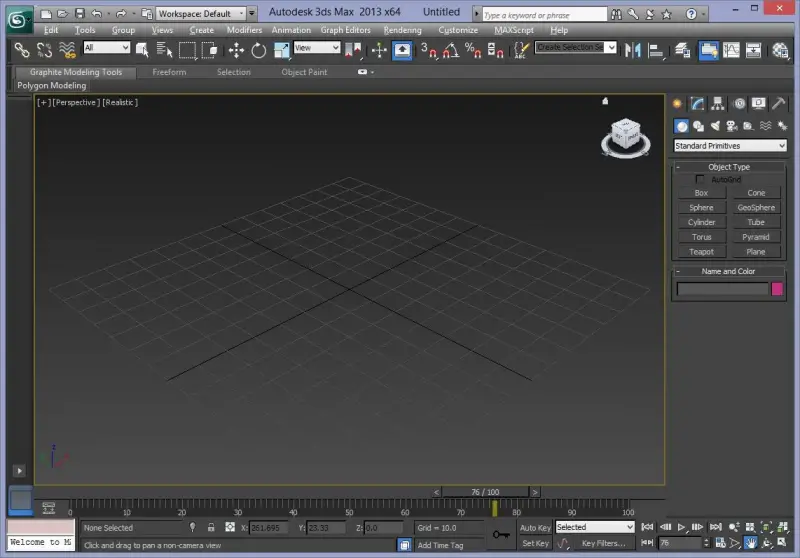The image size is (800, 558).
Task: Switch to the Modify command panel
Action: coord(697,104)
